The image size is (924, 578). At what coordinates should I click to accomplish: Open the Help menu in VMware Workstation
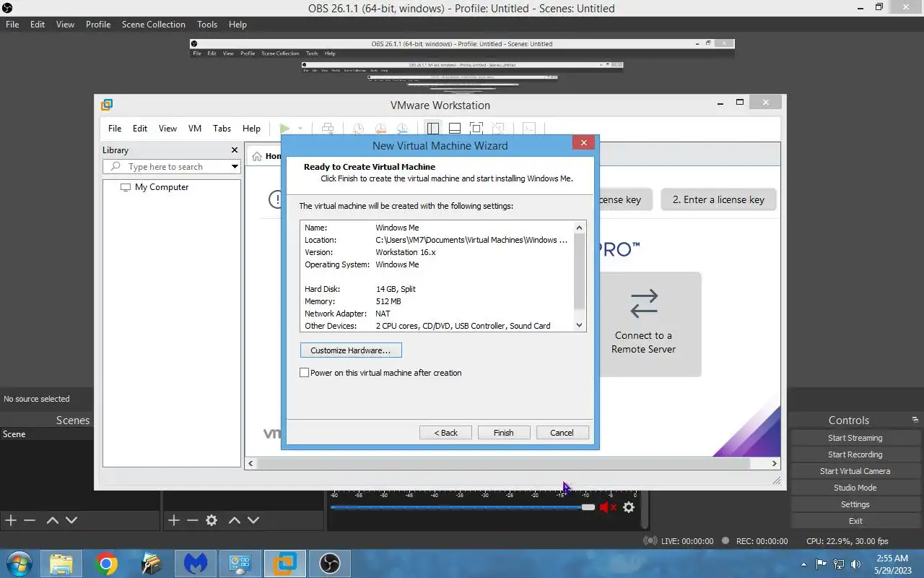pos(251,129)
